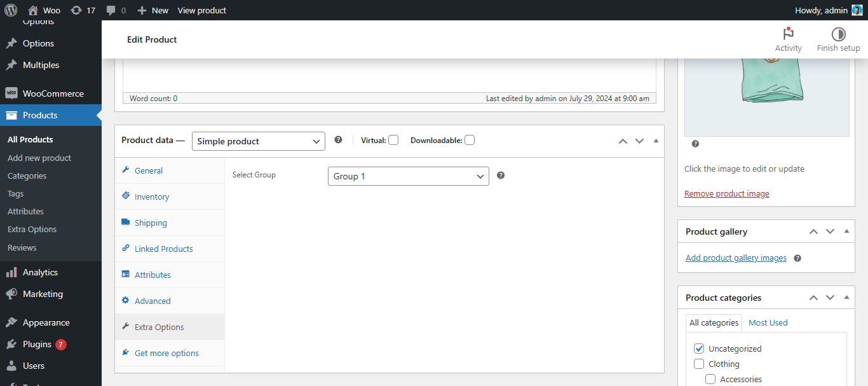Open Add new product in sidebar
The height and width of the screenshot is (386, 868).
pos(39,158)
